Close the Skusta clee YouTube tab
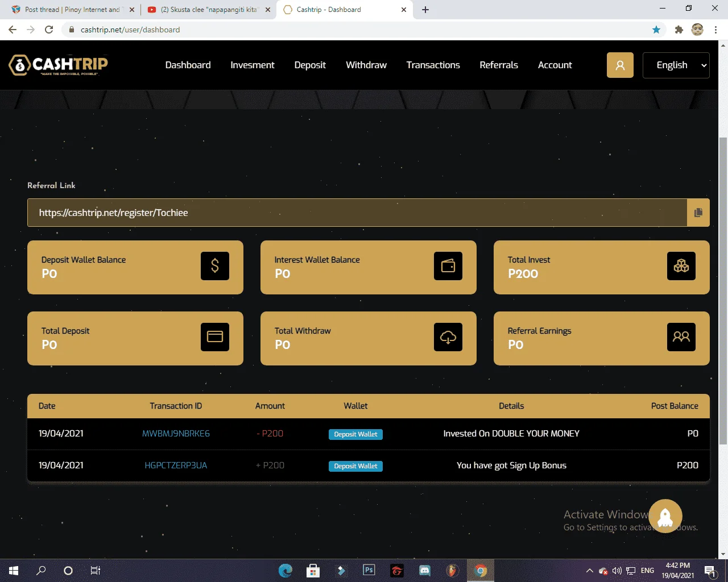Image resolution: width=728 pixels, height=582 pixels. click(x=268, y=10)
